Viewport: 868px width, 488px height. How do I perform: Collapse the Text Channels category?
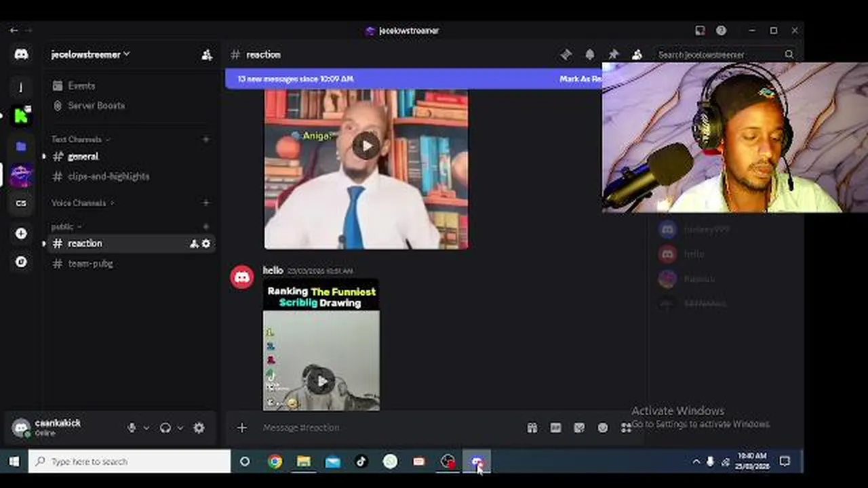pyautogui.click(x=80, y=140)
